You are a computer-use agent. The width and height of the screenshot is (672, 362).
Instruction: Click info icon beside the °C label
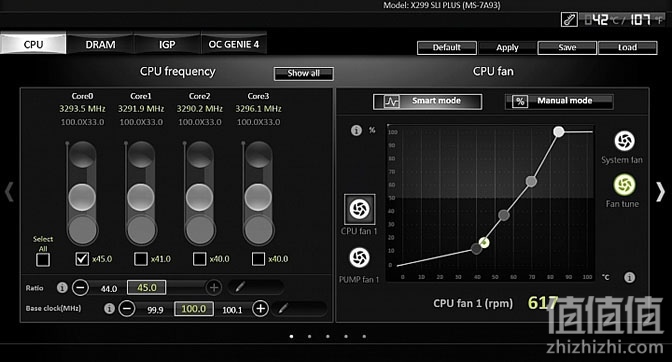[x=629, y=277]
